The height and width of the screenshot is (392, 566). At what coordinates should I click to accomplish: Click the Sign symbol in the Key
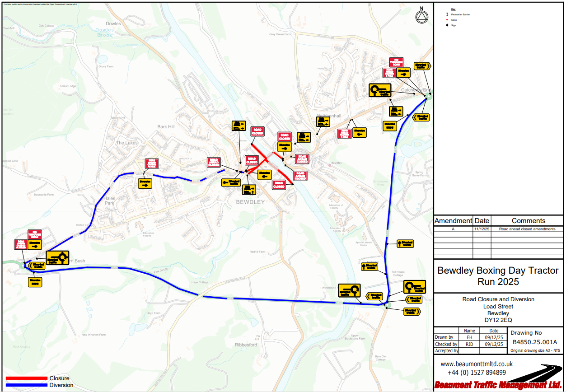click(x=446, y=25)
